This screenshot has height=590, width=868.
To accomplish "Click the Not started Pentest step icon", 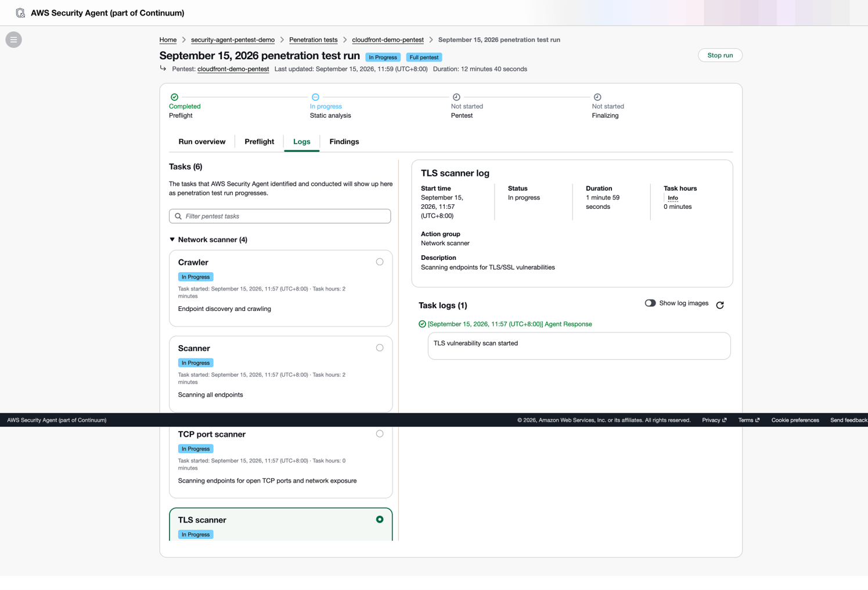I will tap(456, 97).
